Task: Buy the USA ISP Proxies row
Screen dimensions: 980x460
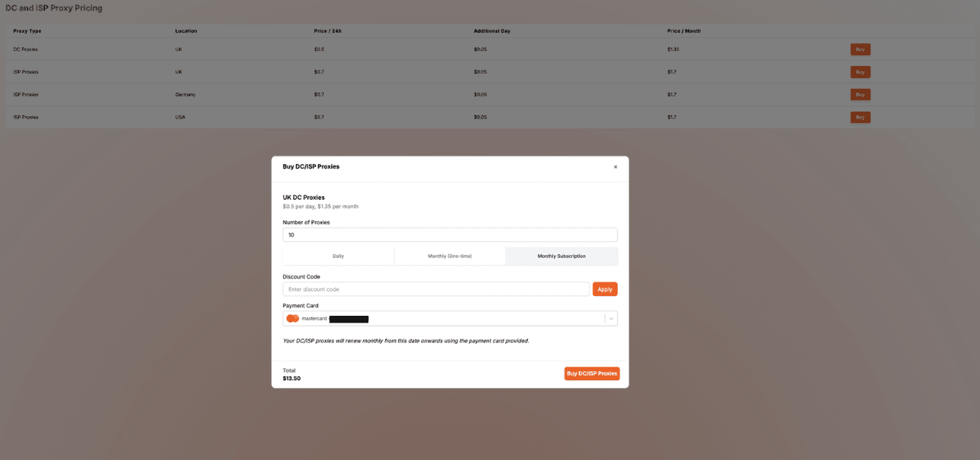Action: (x=860, y=118)
